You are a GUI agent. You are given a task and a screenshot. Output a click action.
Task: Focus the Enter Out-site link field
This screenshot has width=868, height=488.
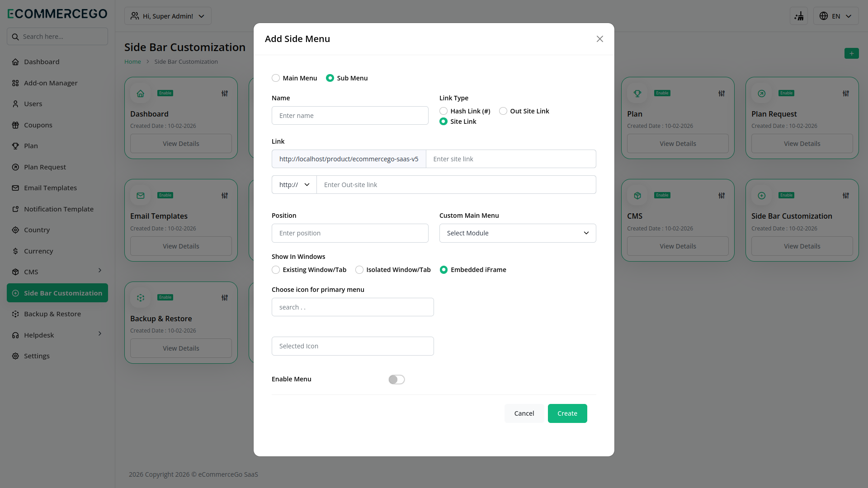[456, 185]
